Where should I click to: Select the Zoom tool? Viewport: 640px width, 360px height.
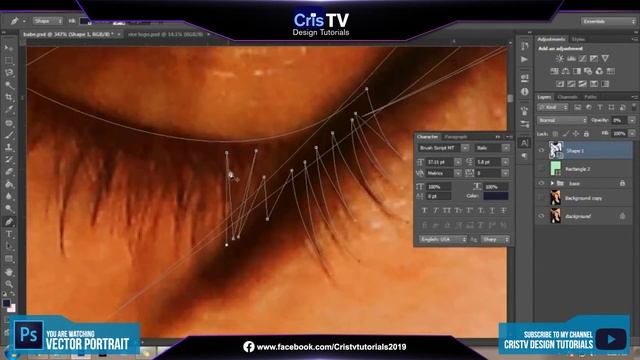[9, 284]
